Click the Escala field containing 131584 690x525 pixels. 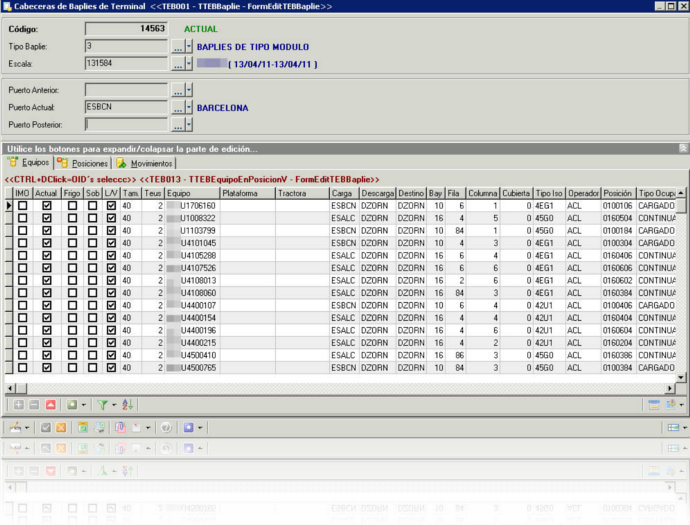pos(126,63)
